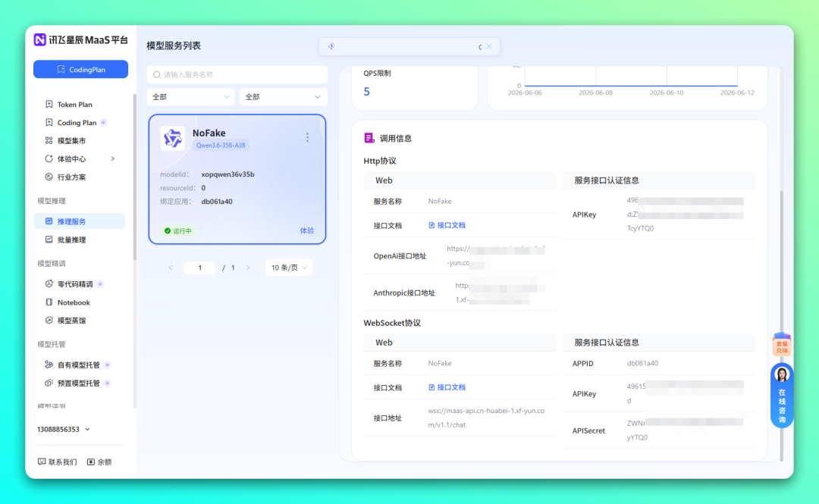The image size is (819, 504).
Task: Click search magnifier icon in service name field
Action: coord(157,75)
